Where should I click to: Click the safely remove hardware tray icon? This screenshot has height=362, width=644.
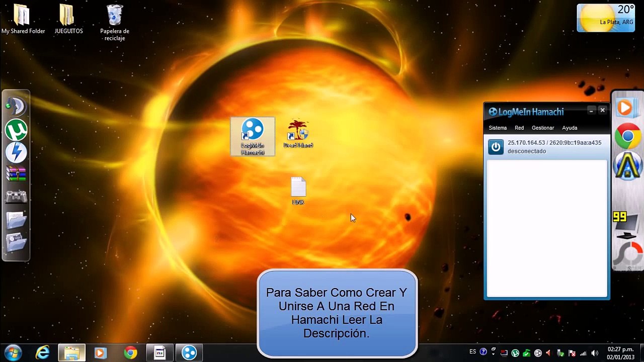pos(560,353)
